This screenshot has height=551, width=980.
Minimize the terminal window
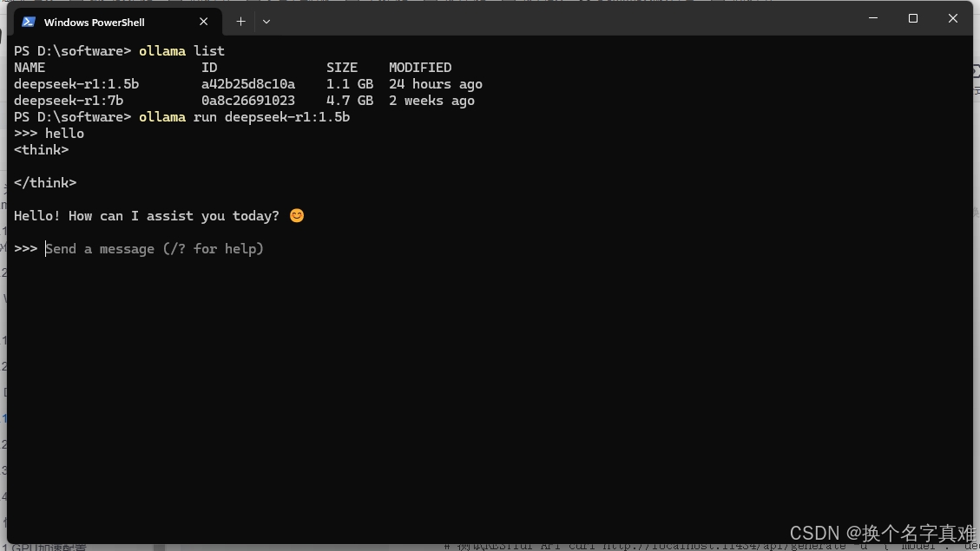[x=873, y=18]
